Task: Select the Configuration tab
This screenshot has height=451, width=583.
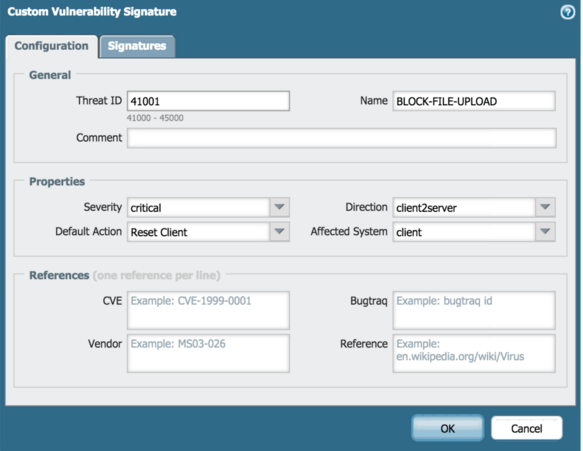Action: [52, 46]
